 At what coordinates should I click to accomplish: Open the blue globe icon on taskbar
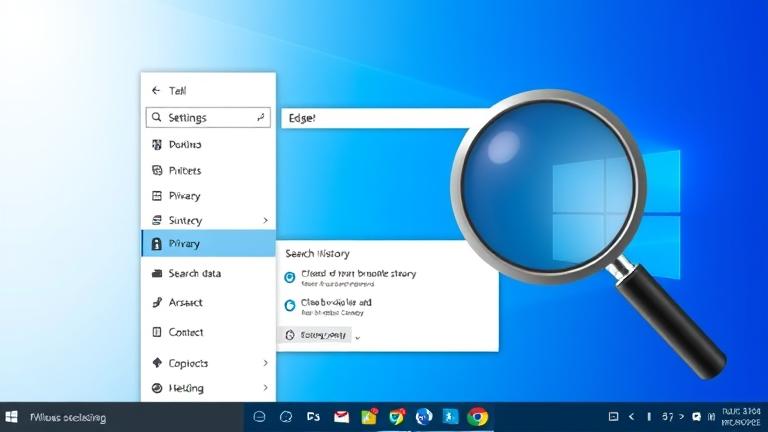point(424,417)
